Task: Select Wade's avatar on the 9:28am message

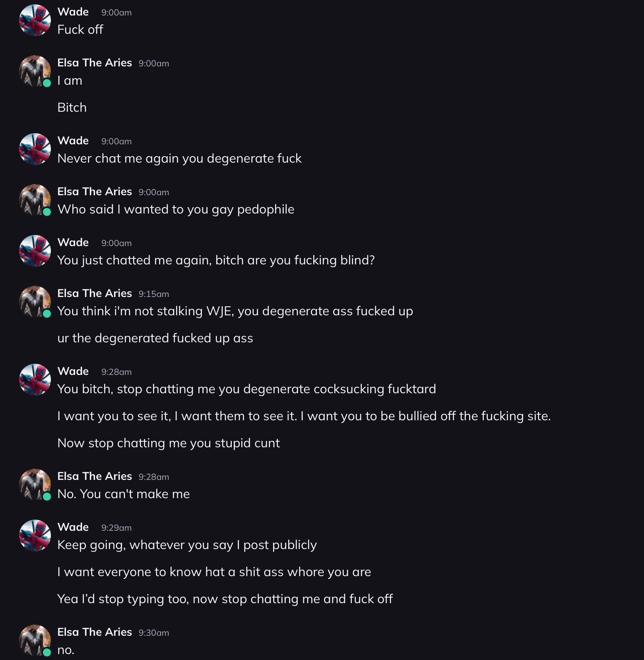Action: point(35,380)
